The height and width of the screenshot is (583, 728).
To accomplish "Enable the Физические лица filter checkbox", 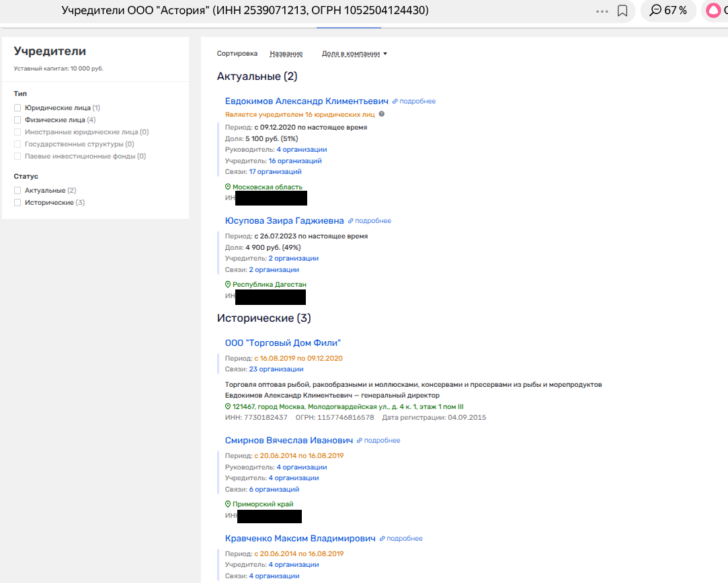I will coord(18,120).
